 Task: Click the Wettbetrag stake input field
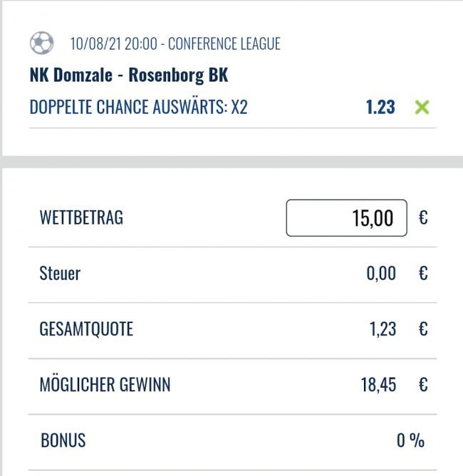coord(346,217)
